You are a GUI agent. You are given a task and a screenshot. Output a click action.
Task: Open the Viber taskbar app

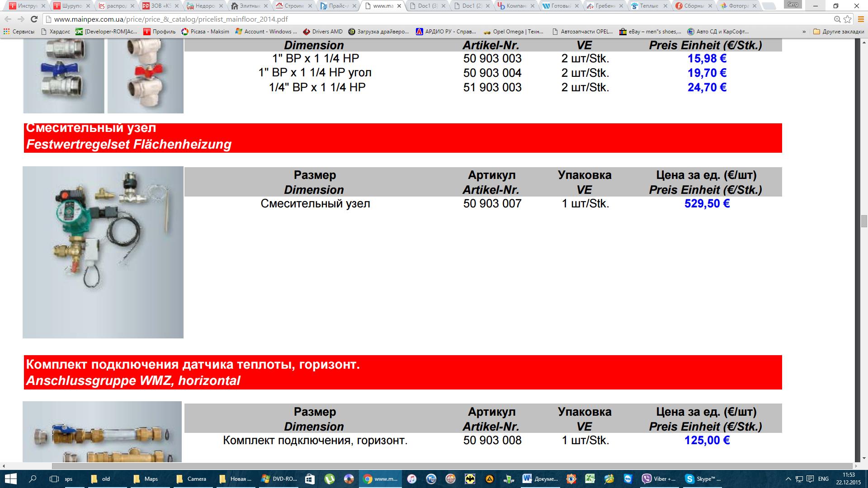[x=659, y=479]
